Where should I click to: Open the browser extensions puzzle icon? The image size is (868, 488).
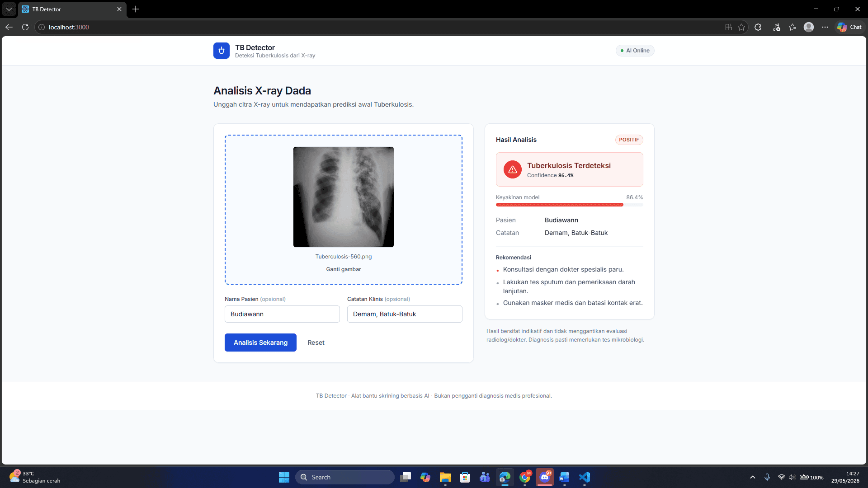758,27
